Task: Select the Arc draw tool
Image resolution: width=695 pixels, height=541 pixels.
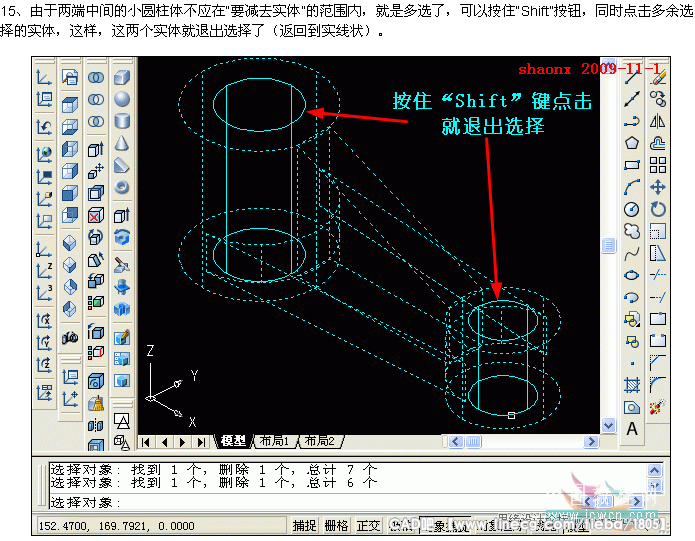Action: (632, 187)
